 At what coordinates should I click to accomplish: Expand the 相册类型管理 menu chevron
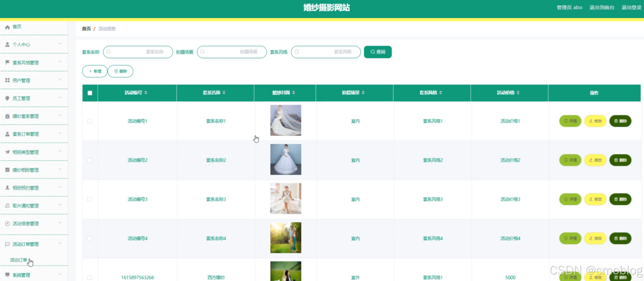pyautogui.click(x=60, y=151)
